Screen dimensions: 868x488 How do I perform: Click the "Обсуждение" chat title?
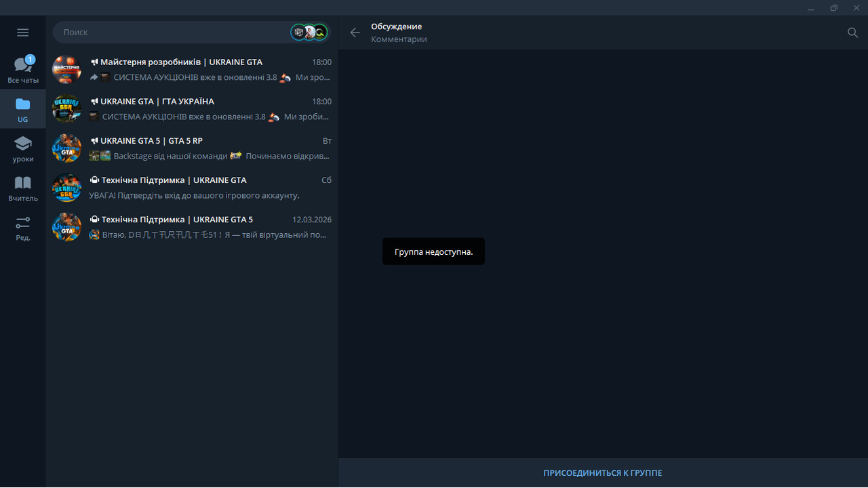pos(397,26)
